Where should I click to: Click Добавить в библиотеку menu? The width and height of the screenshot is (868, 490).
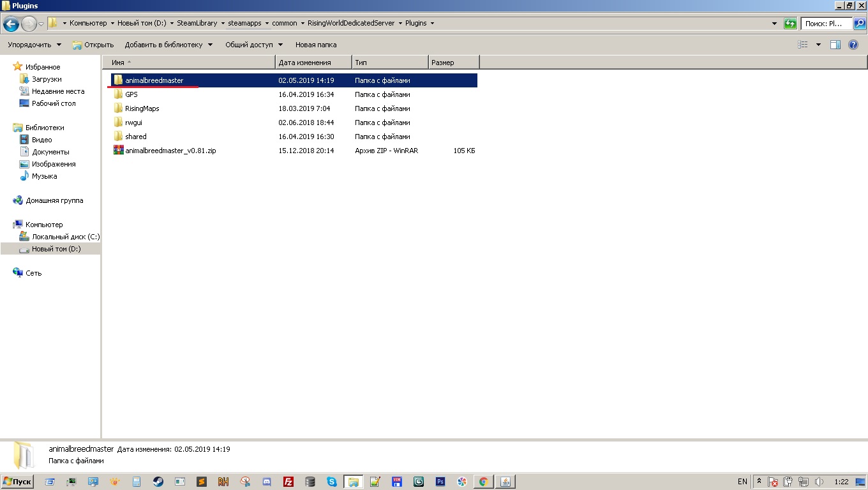click(x=168, y=45)
